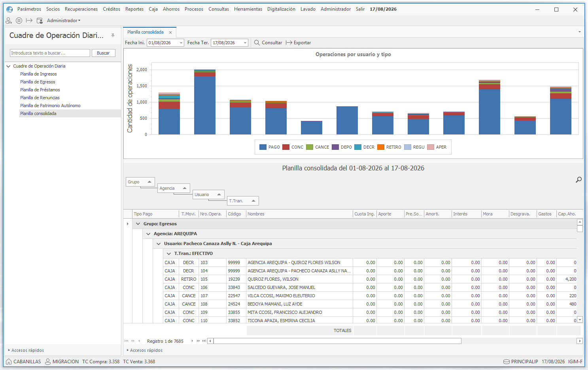The image size is (588, 370).
Task: Open the Fecha Ter. date picker dropdown
Action: point(245,43)
